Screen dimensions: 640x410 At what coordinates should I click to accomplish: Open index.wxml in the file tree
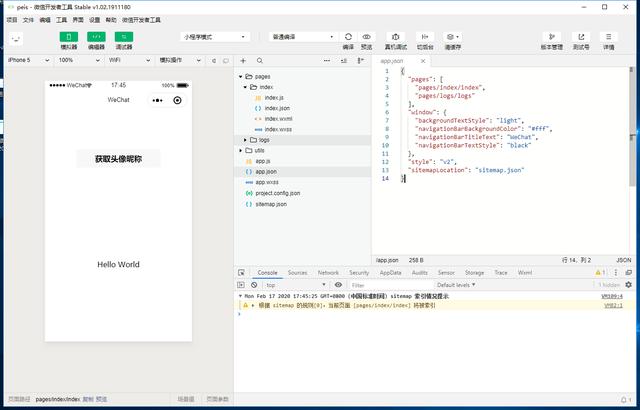click(278, 119)
